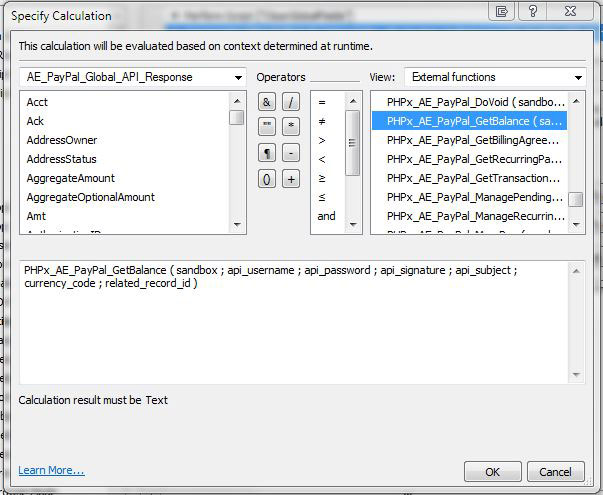Insert the division slash operator
The height and width of the screenshot is (495, 603).
pyautogui.click(x=291, y=102)
